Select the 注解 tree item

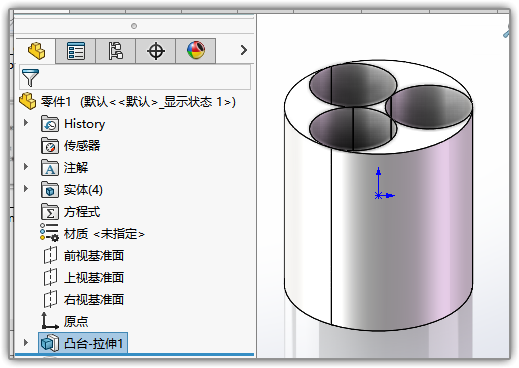tap(76, 168)
